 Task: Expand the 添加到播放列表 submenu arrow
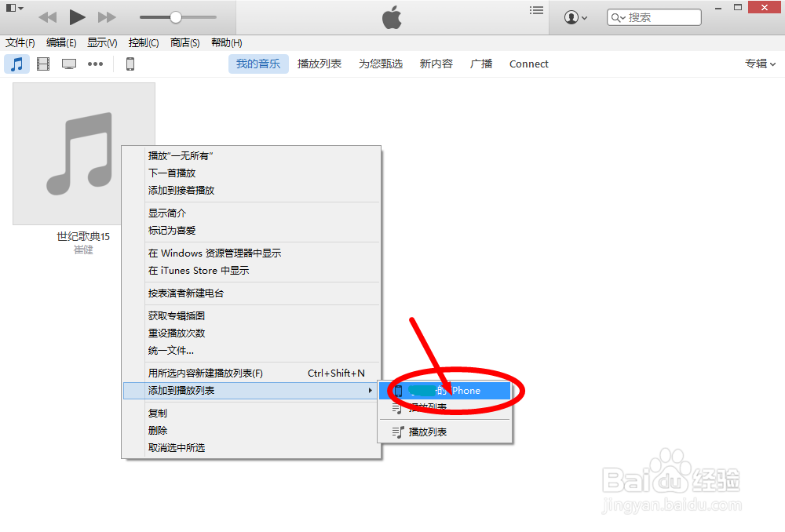369,390
